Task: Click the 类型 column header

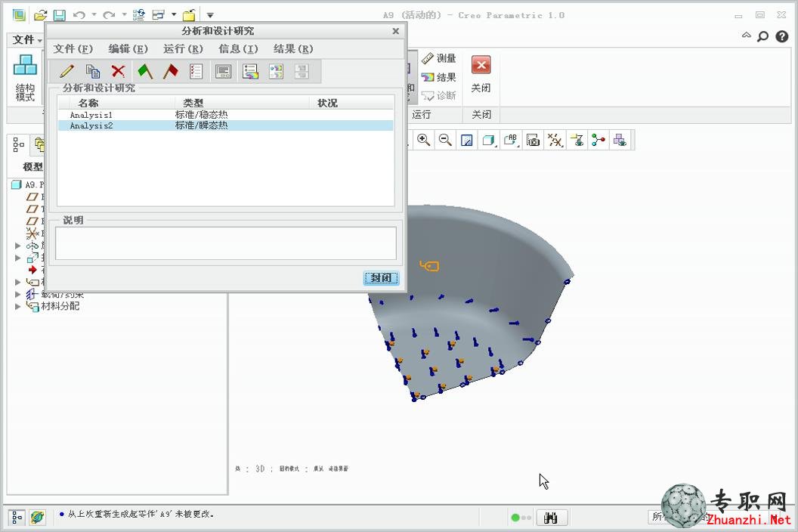Action: [193, 104]
